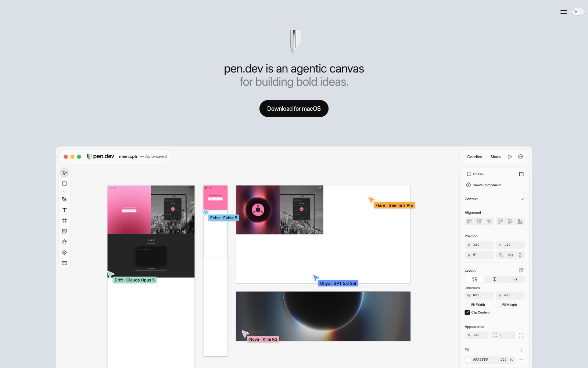Image resolution: width=588 pixels, height=368 pixels.
Task: Click the globe publish icon
Action: tap(520, 157)
